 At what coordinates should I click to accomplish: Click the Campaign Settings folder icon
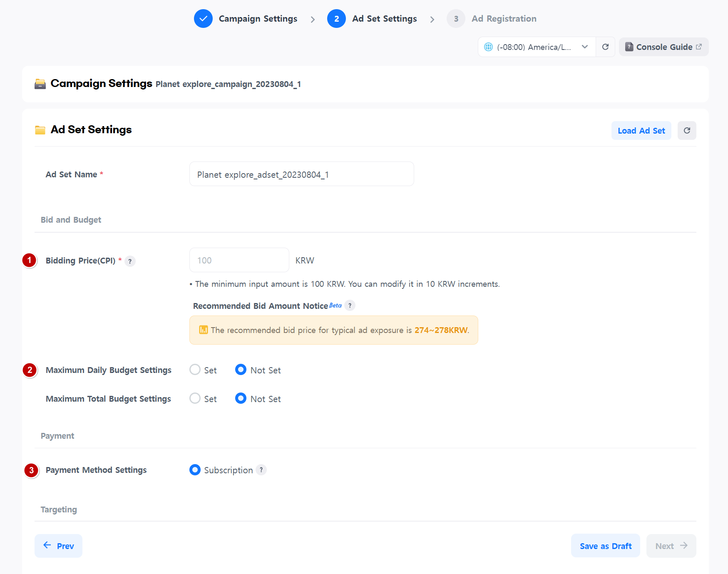tap(40, 84)
